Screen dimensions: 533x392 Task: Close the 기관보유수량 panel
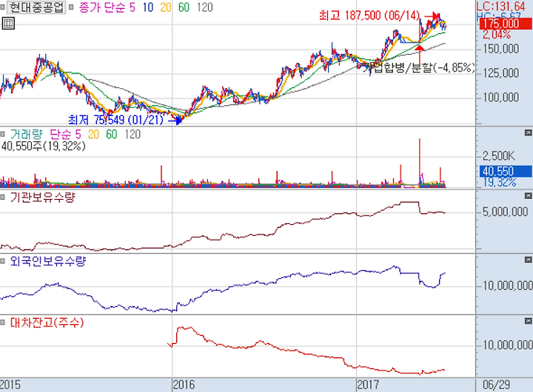tap(528, 196)
